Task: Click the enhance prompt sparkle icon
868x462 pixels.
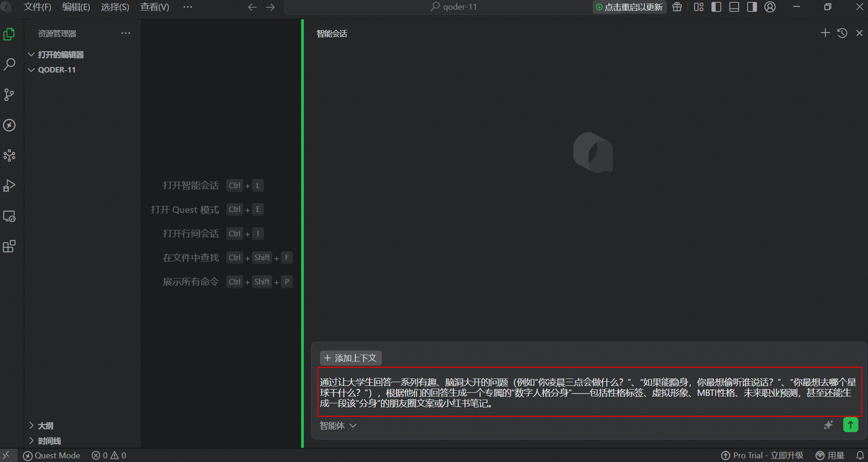Action: tap(829, 425)
